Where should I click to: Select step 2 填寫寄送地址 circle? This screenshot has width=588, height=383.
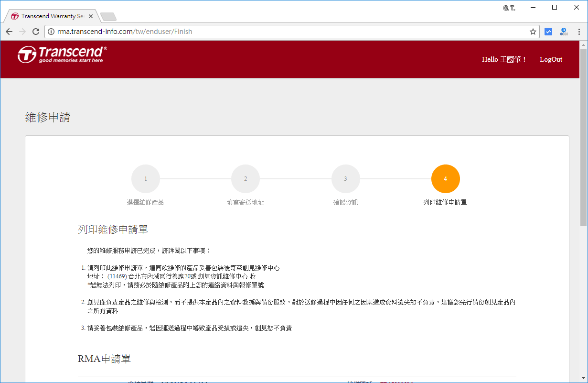[245, 178]
